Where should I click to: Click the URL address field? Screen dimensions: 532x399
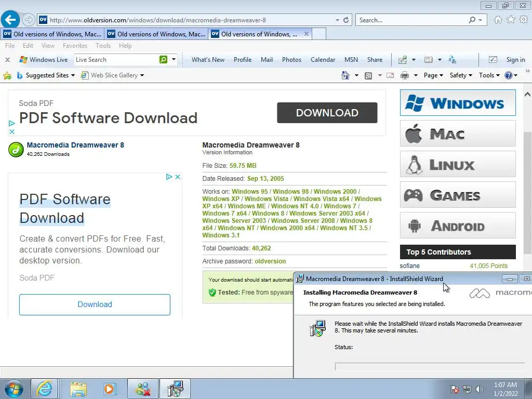click(190, 20)
